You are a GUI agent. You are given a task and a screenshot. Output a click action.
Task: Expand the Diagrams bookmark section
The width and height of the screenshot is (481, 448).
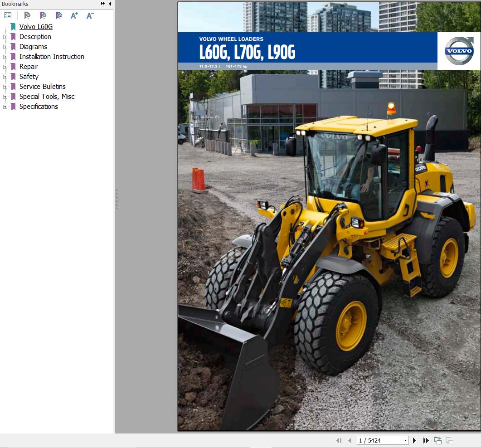click(5, 47)
